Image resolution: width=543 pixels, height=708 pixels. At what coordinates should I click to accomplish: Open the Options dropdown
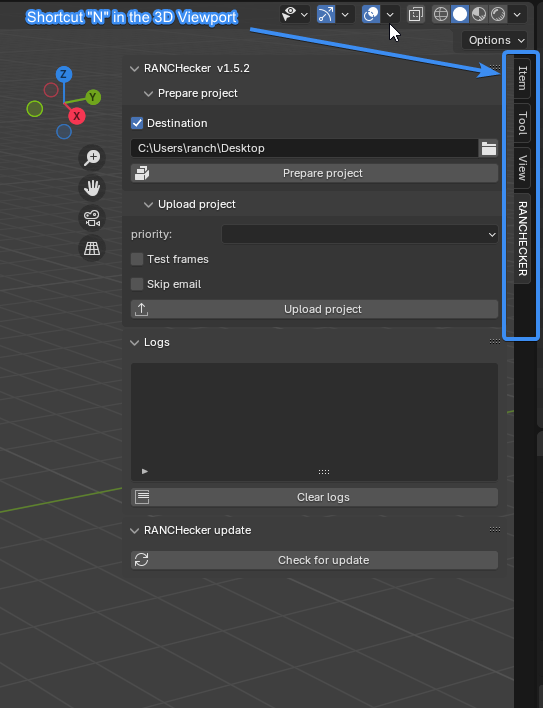tap(494, 40)
